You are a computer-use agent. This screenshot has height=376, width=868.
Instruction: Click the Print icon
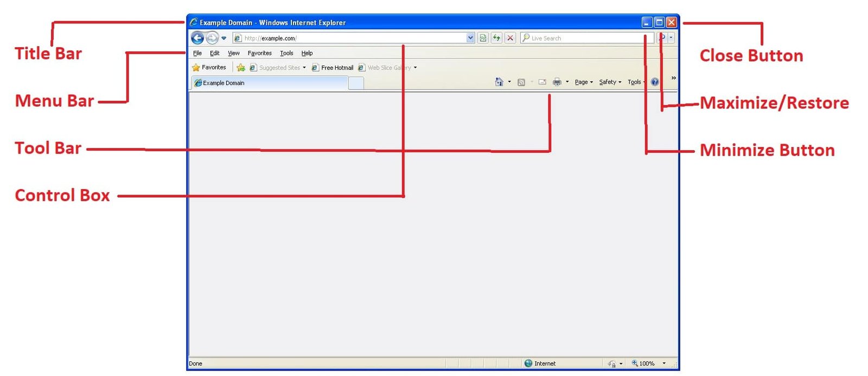point(557,82)
